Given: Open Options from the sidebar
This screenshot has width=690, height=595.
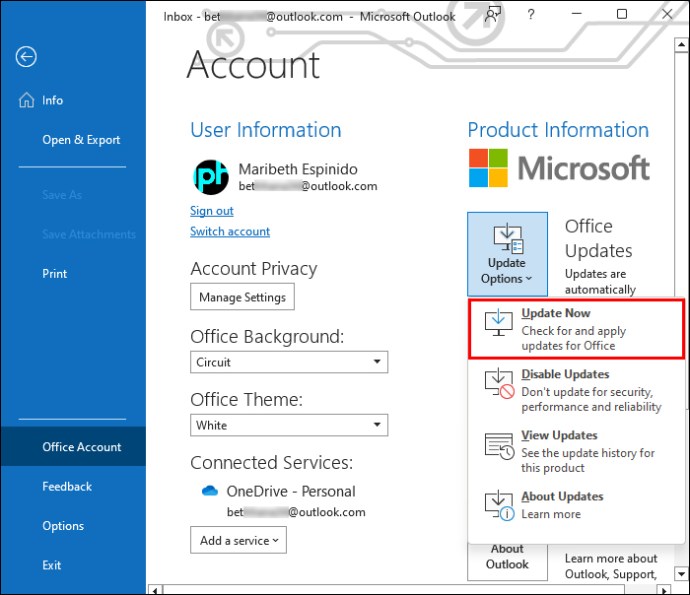Looking at the screenshot, I should click(63, 526).
